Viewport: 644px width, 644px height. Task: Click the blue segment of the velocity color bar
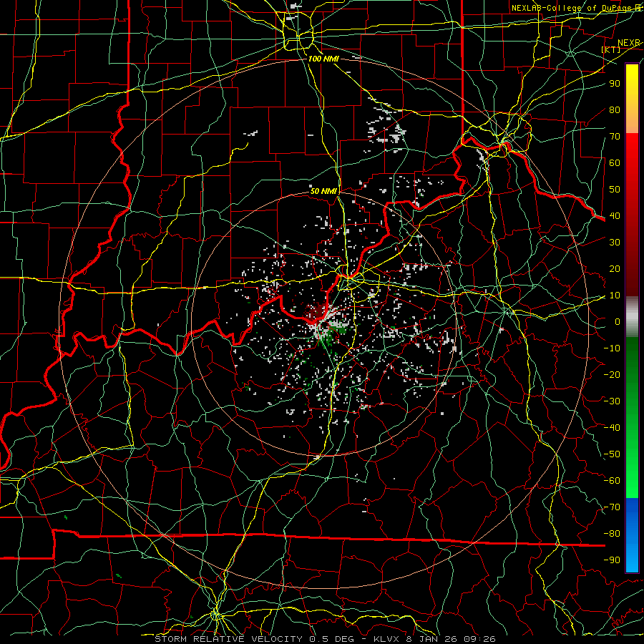click(632, 535)
